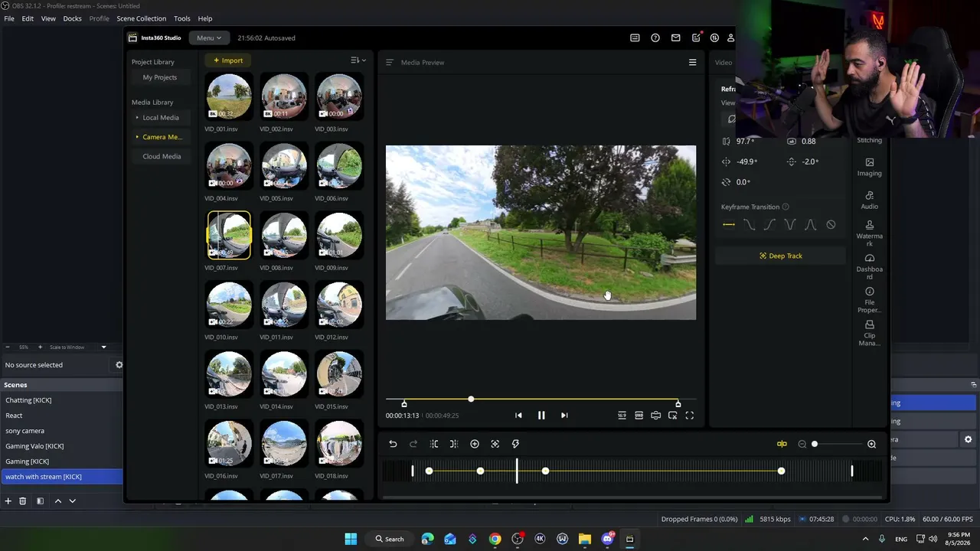Viewport: 980px width, 551px height.
Task: Click the snapshot camera icon under the preview
Action: click(655, 416)
